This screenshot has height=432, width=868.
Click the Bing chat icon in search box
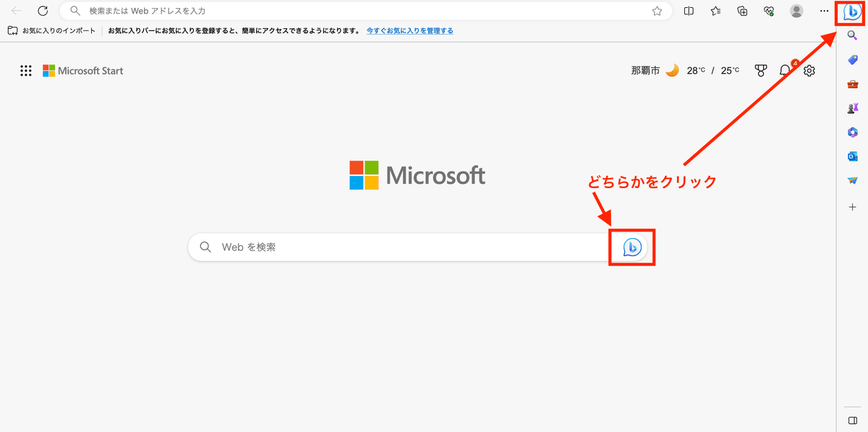click(x=632, y=247)
